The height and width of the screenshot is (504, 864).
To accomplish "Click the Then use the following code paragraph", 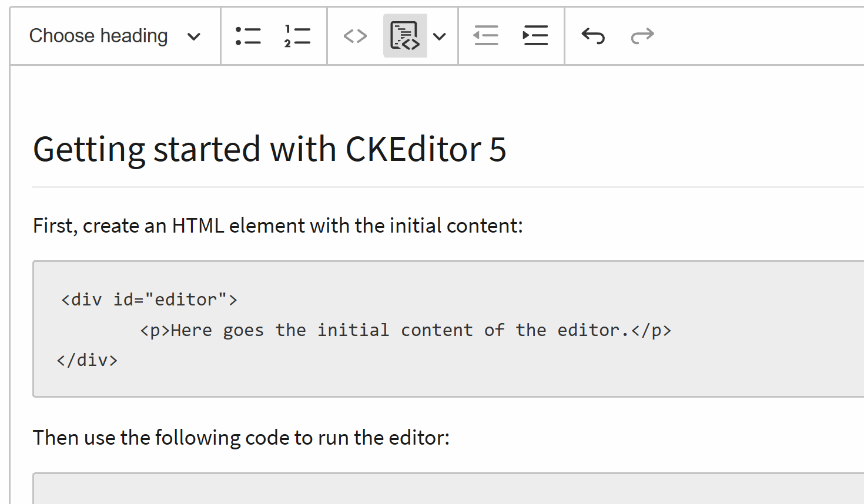I will 237,437.
